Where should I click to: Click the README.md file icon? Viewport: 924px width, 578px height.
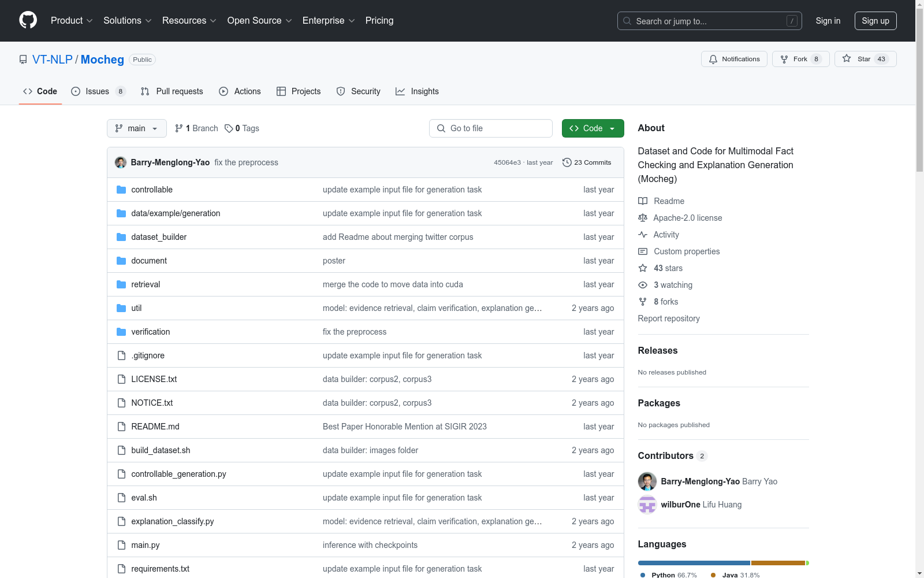pyautogui.click(x=121, y=427)
